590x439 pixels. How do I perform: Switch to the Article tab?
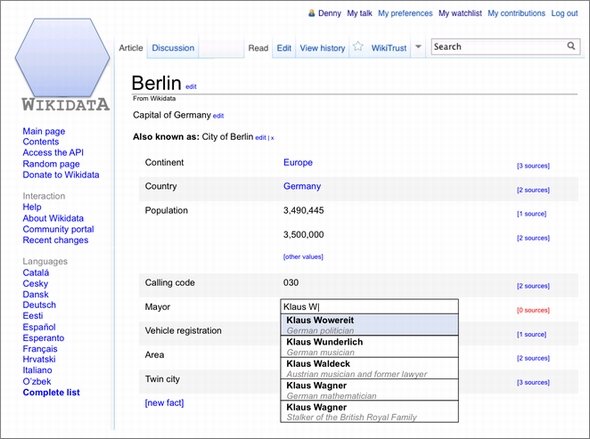click(131, 48)
